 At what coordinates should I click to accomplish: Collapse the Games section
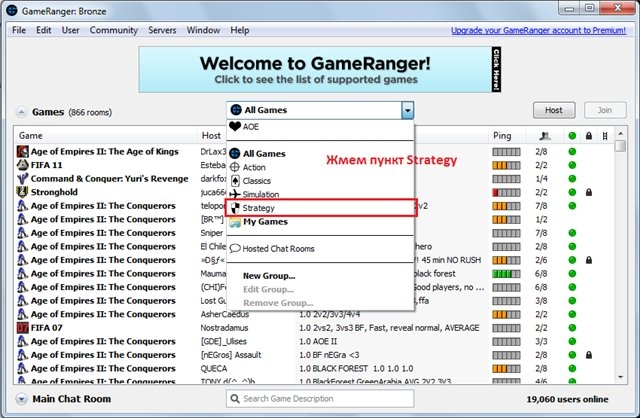(x=21, y=111)
